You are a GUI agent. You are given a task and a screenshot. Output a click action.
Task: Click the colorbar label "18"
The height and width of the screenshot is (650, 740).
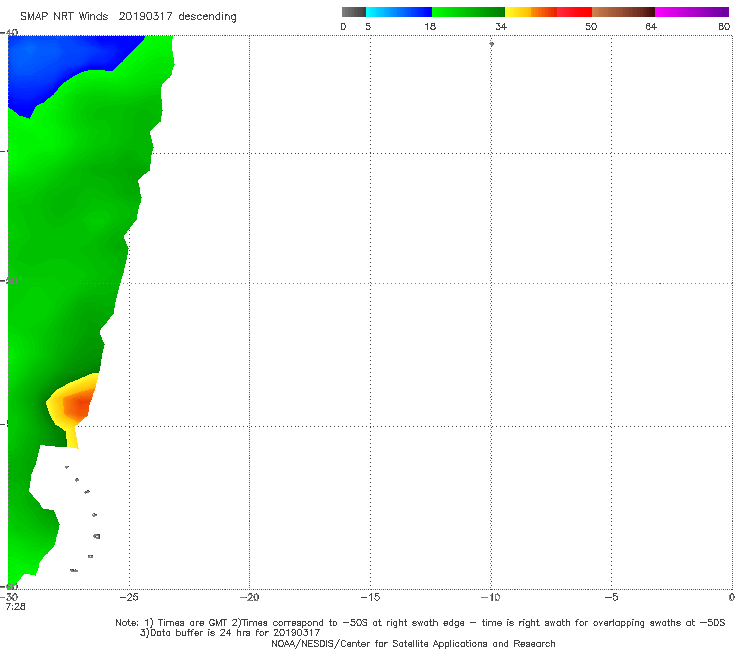[x=430, y=27]
